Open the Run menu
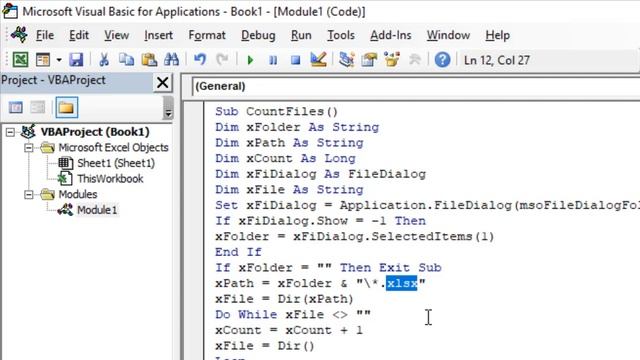Viewport: 640px width, 360px height. pyautogui.click(x=301, y=36)
